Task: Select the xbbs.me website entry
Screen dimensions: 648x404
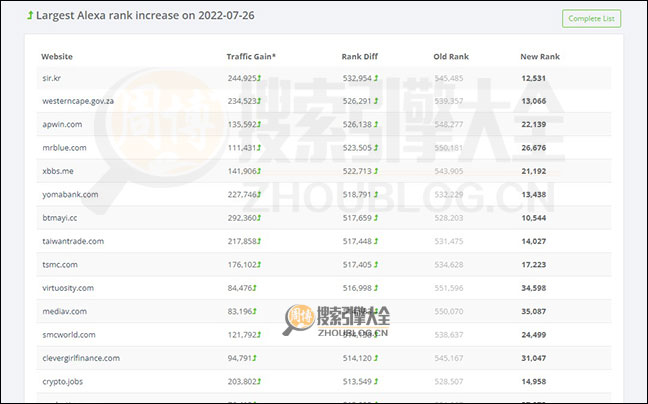Action: [x=57, y=171]
